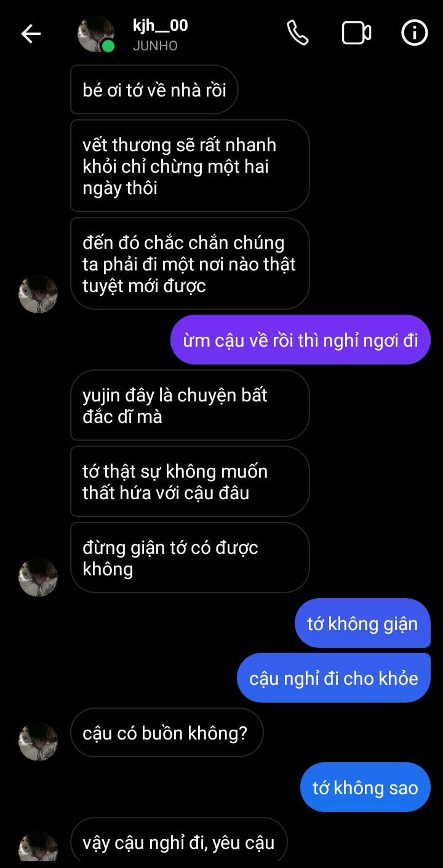This screenshot has height=868, width=443.
Task: Open kjh__00 username in header
Action: (x=160, y=25)
